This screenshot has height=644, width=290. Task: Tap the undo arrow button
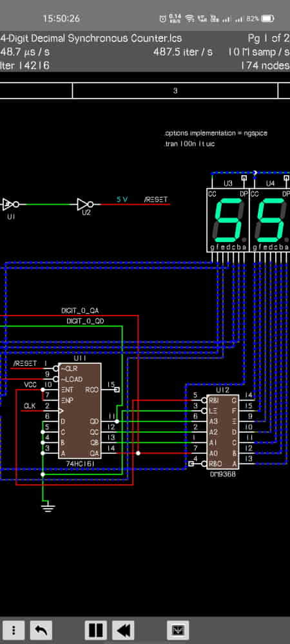point(41,630)
